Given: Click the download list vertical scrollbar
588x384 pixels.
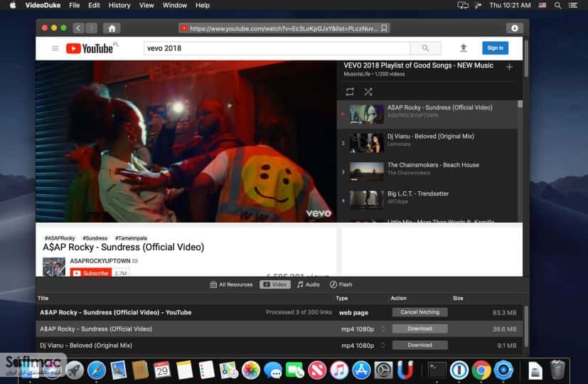Looking at the screenshot, I should (526, 326).
